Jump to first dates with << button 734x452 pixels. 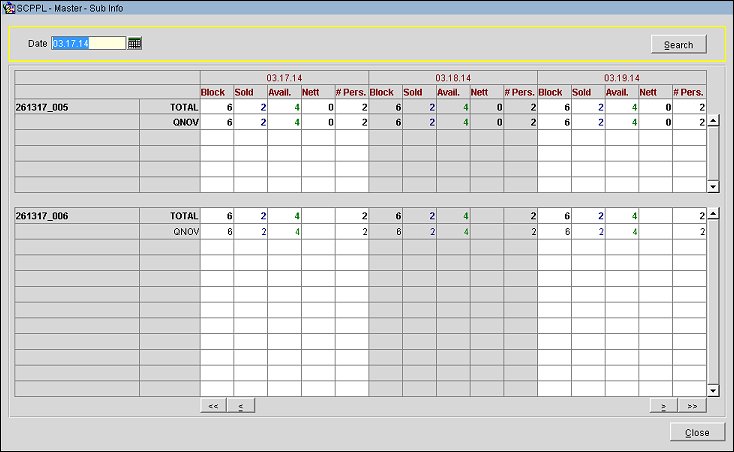[x=213, y=405]
